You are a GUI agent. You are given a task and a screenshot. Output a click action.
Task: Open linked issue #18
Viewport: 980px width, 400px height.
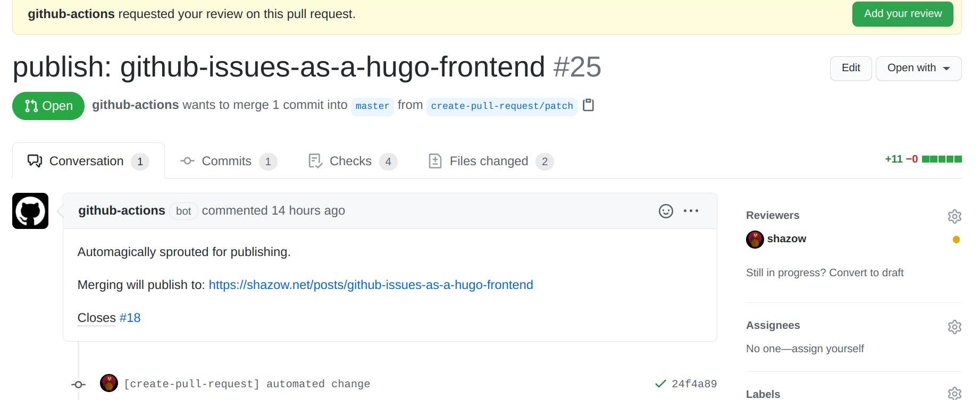[130, 318]
